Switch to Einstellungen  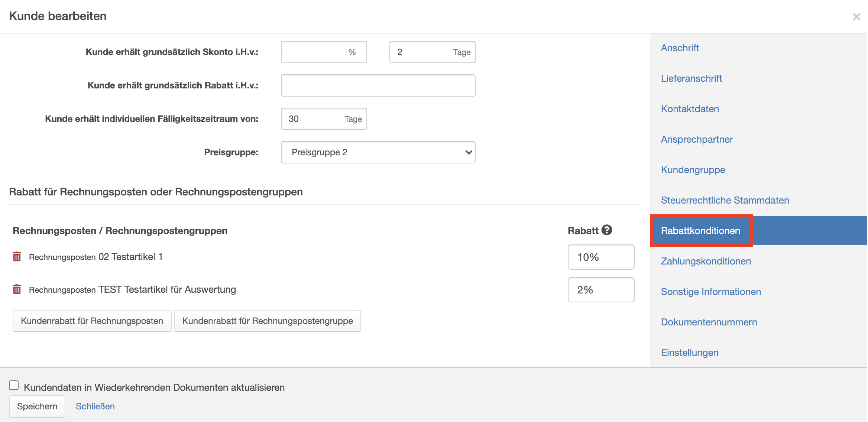coord(690,353)
